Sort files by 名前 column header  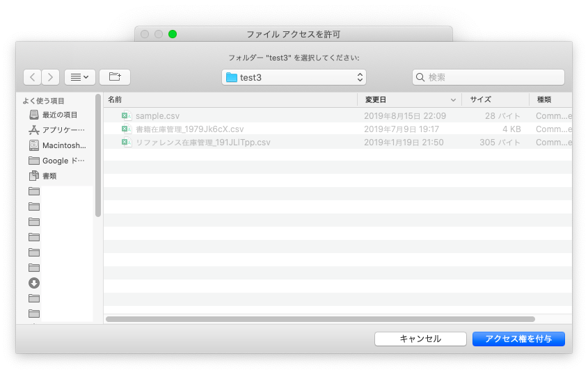(x=230, y=99)
